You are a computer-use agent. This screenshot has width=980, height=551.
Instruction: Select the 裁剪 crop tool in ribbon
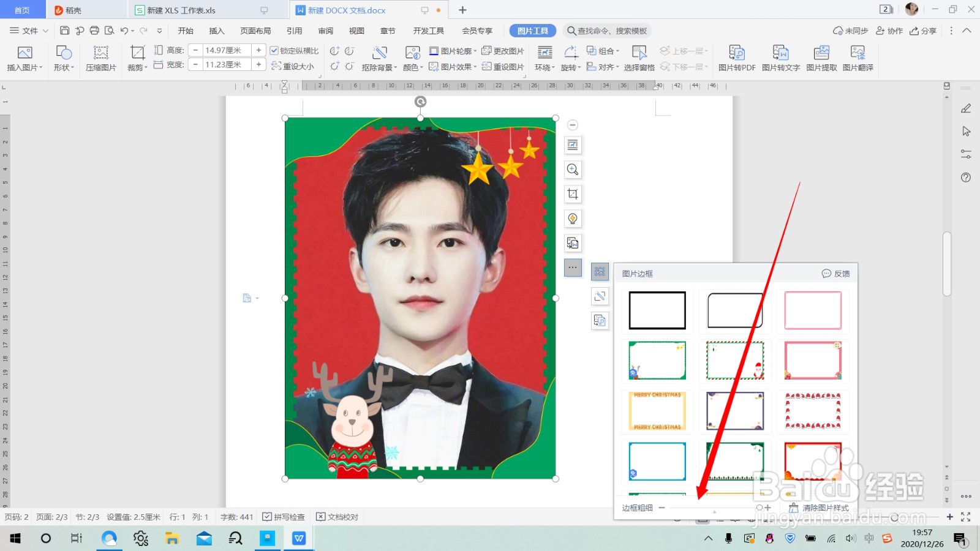[137, 59]
